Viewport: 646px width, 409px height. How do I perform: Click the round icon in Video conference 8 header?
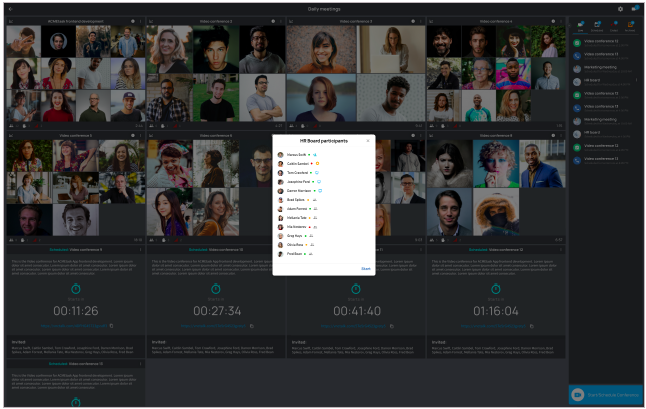click(x=553, y=135)
